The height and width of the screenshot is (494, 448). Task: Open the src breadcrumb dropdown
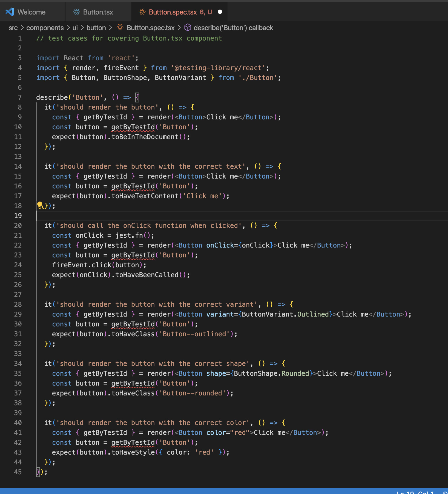coord(13,28)
